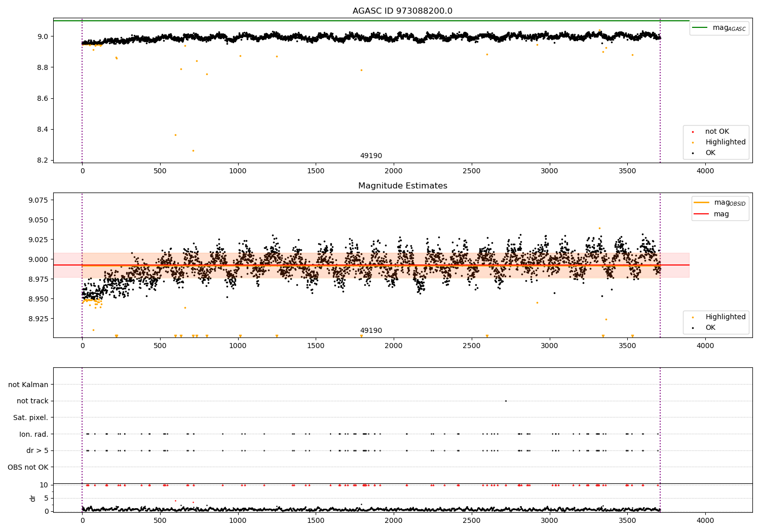Click the 'dr' y-axis label
Image resolution: width=760 pixels, height=532 pixels.
[33, 498]
